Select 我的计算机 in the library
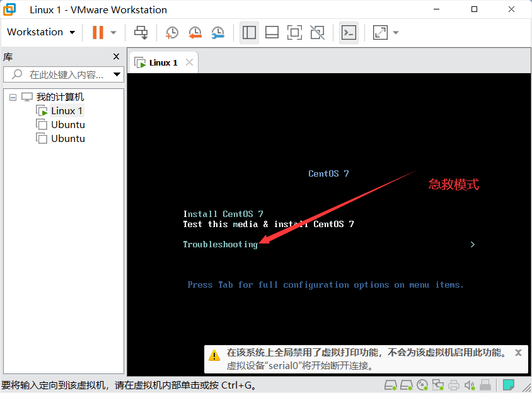This screenshot has width=532, height=393. [x=60, y=97]
